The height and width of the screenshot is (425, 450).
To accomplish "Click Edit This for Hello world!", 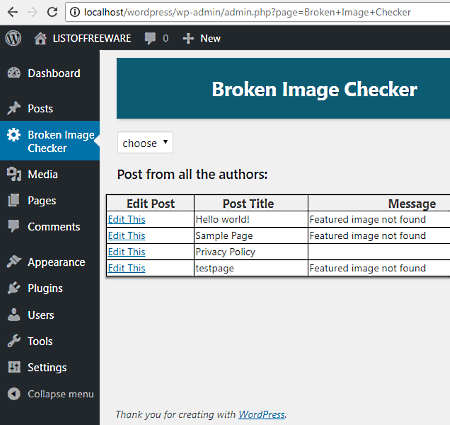I will [x=127, y=219].
